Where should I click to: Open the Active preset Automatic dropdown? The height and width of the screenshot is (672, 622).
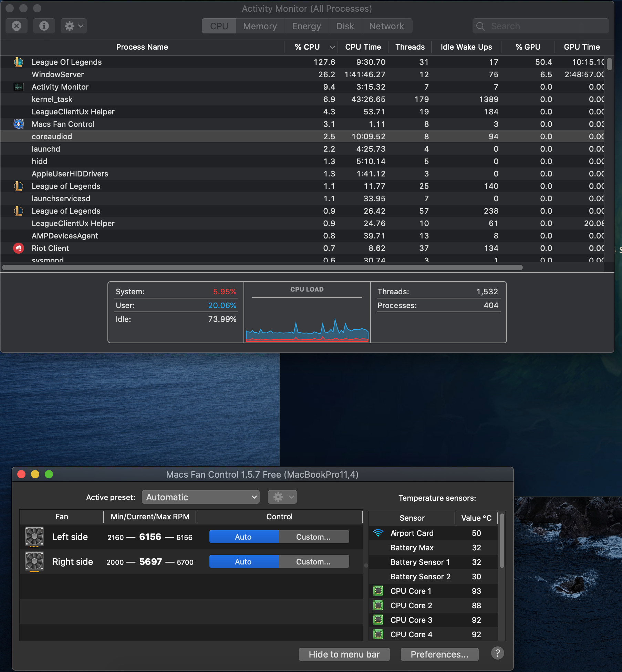pos(201,497)
